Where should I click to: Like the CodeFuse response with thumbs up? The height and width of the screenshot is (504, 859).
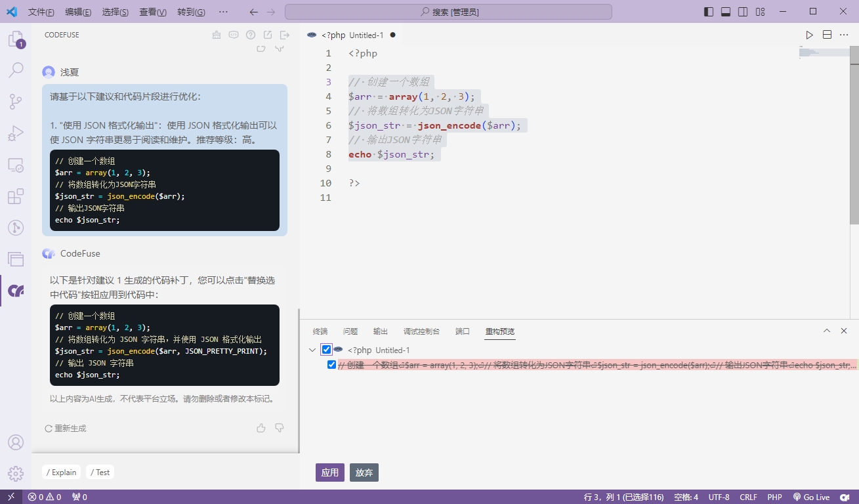261,428
